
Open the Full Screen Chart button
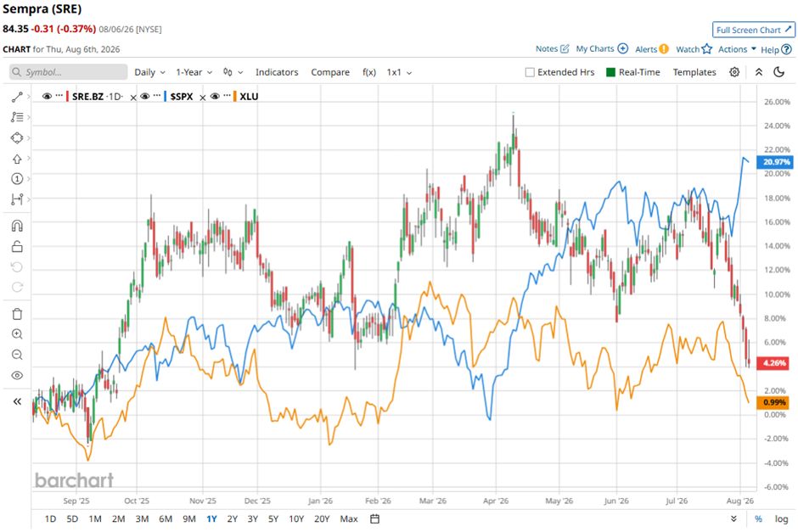pos(754,30)
